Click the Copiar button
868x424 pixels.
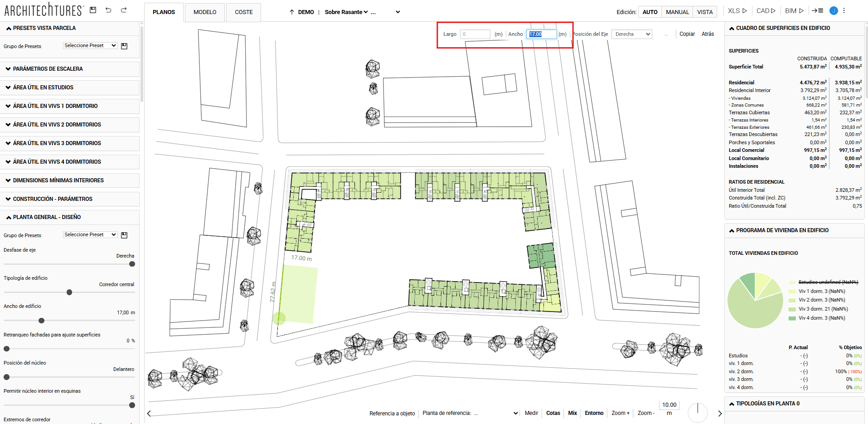[x=687, y=34]
